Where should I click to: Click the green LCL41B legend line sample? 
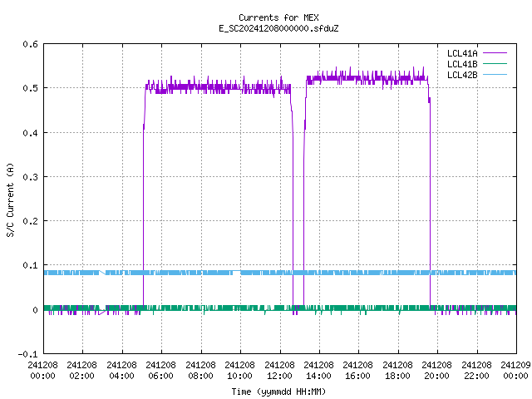pos(495,63)
